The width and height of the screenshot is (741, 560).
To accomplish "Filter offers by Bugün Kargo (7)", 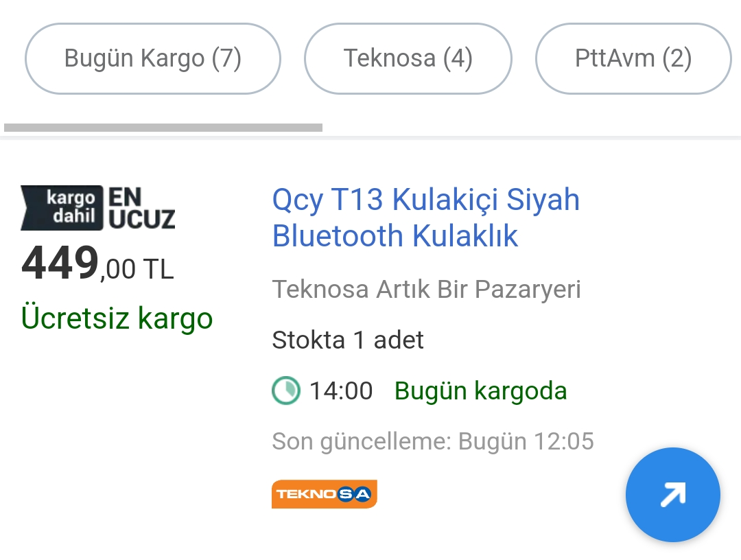I will [152, 58].
